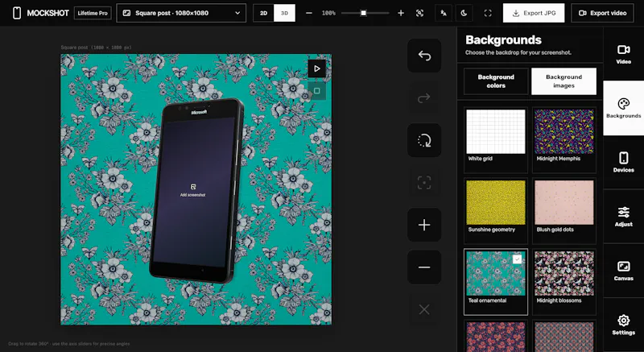Click the zoom in plus icon in top bar
This screenshot has width=644, height=352.
pyautogui.click(x=401, y=13)
